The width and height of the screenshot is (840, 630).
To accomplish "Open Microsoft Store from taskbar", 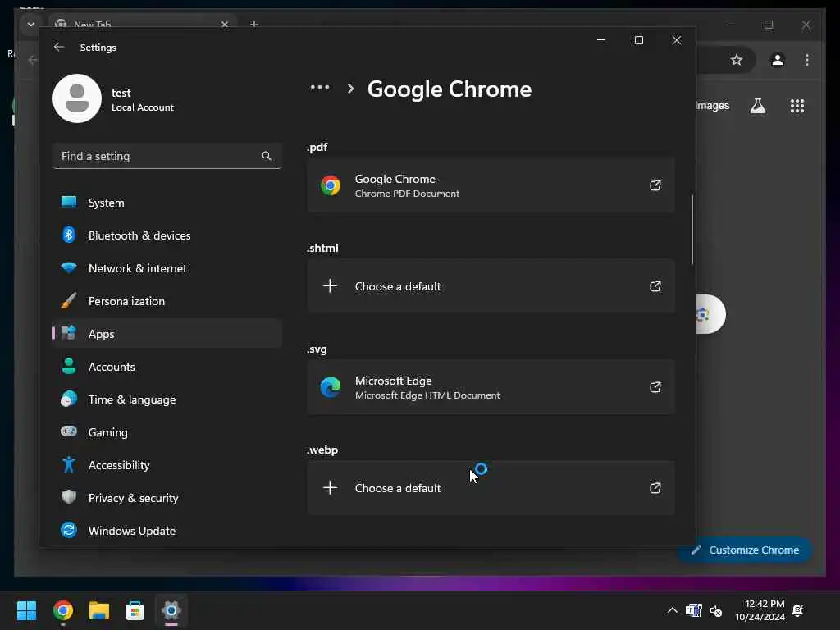I will 135,610.
